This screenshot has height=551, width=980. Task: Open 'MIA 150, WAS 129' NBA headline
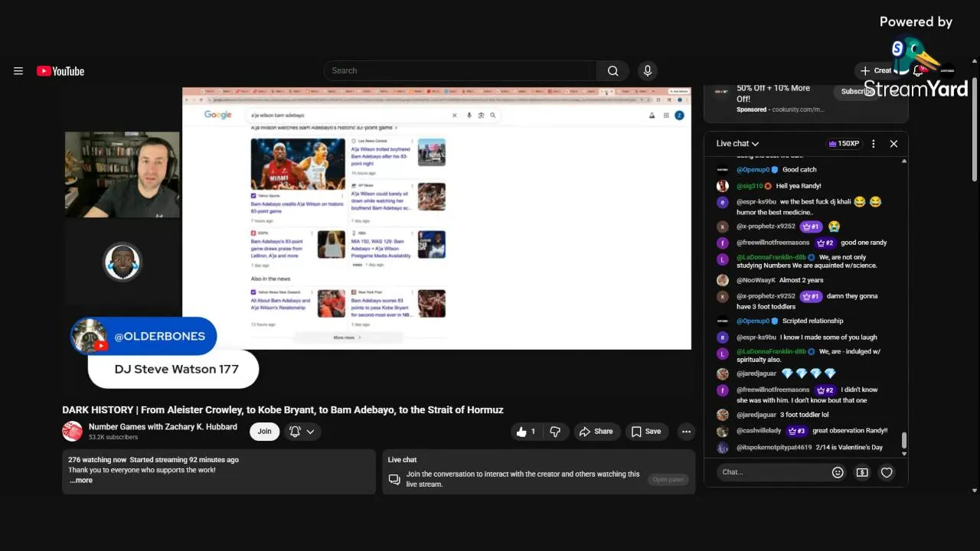[x=381, y=247]
